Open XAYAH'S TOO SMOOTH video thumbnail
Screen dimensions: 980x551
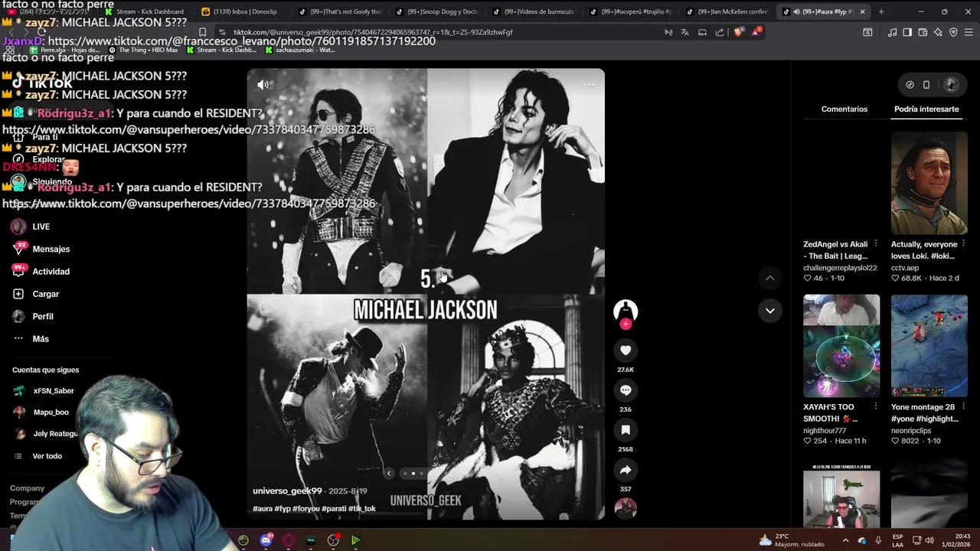[841, 346]
